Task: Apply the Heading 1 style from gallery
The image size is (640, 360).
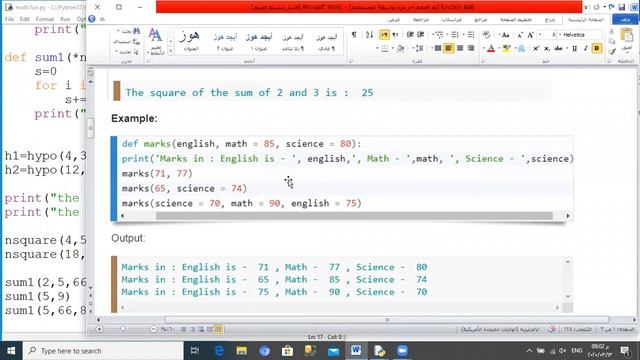Action: [259, 42]
